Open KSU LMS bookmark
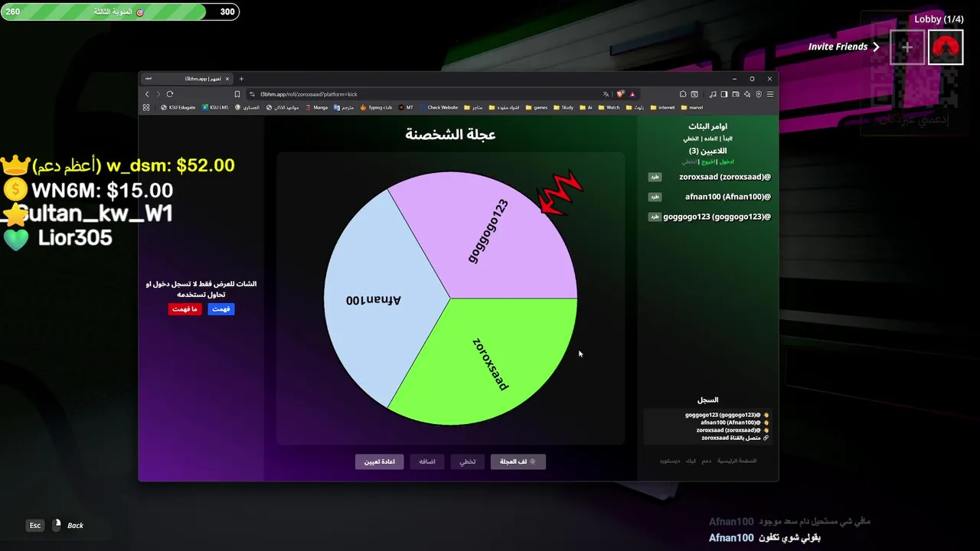 215,107
